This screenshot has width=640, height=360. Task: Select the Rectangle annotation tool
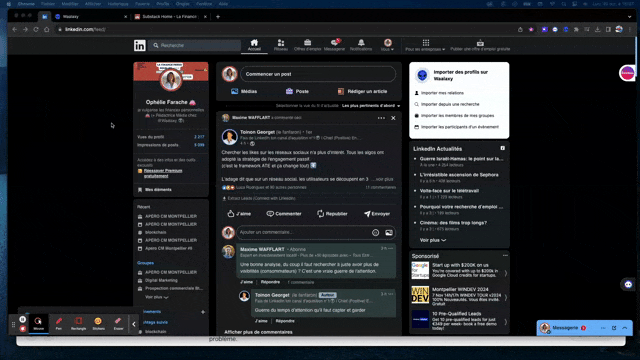coord(78,324)
